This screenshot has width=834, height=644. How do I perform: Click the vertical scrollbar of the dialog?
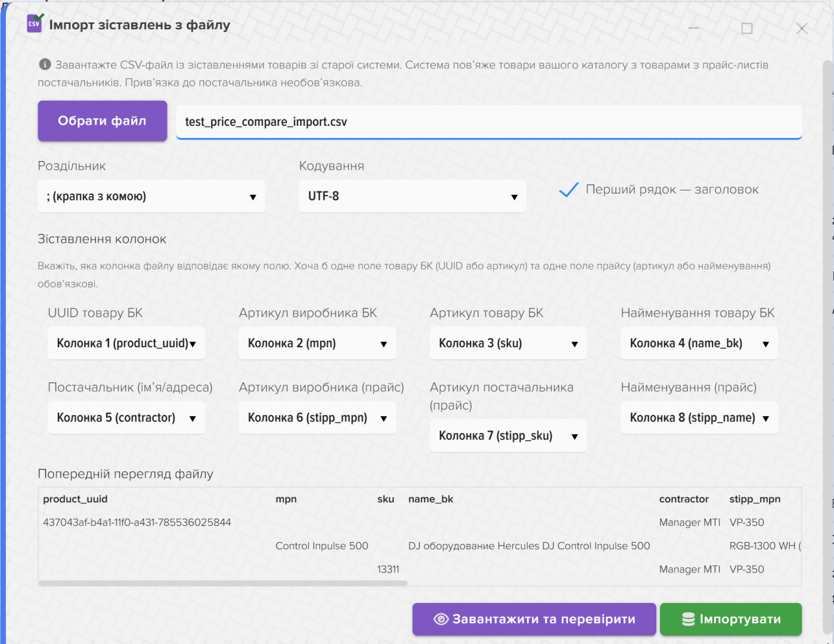pyautogui.click(x=827, y=346)
